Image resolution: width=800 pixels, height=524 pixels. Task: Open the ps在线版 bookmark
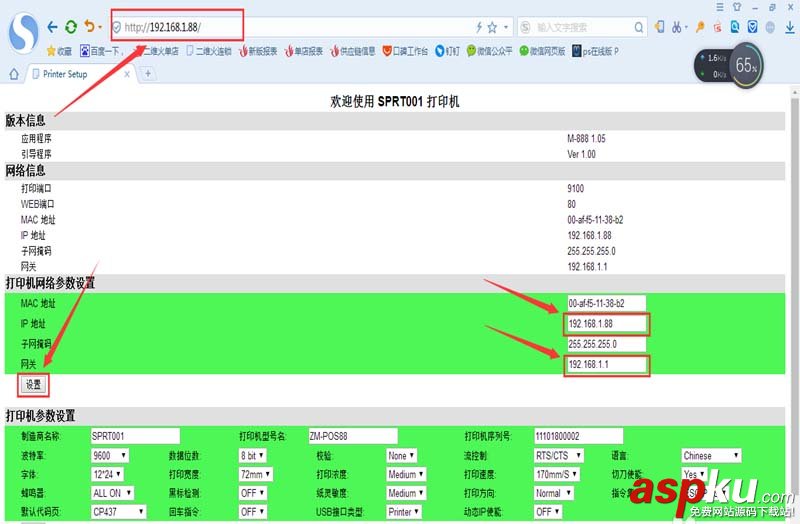(595, 51)
